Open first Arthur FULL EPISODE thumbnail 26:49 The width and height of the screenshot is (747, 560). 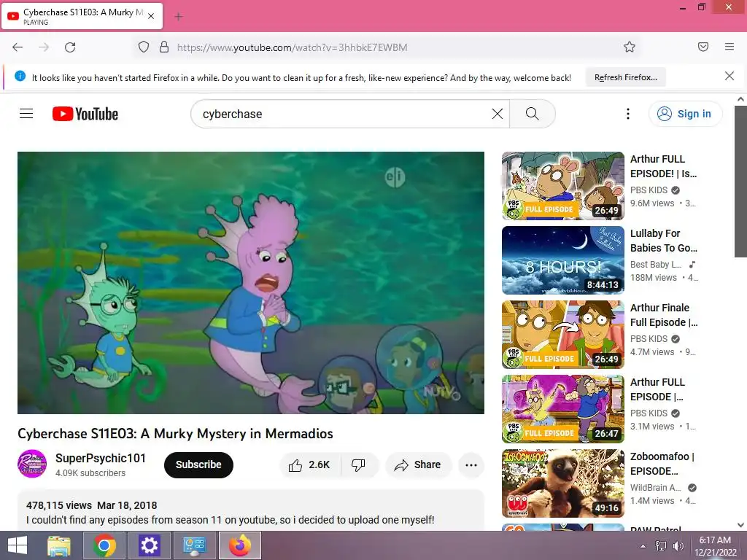pyautogui.click(x=562, y=186)
